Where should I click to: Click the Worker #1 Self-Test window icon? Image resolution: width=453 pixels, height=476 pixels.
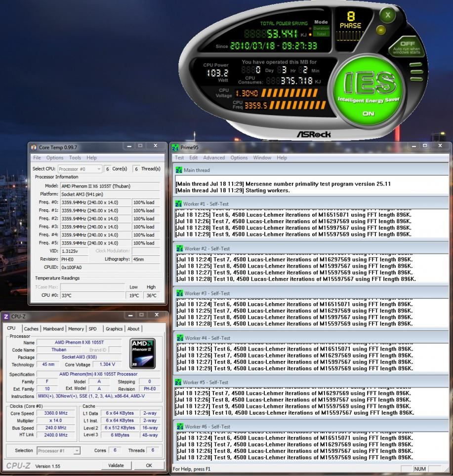click(x=178, y=204)
